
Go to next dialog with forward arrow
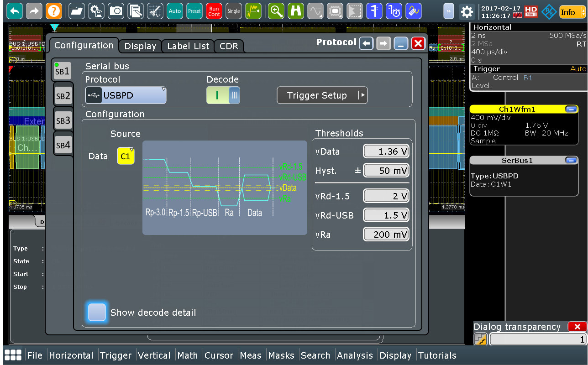(383, 44)
